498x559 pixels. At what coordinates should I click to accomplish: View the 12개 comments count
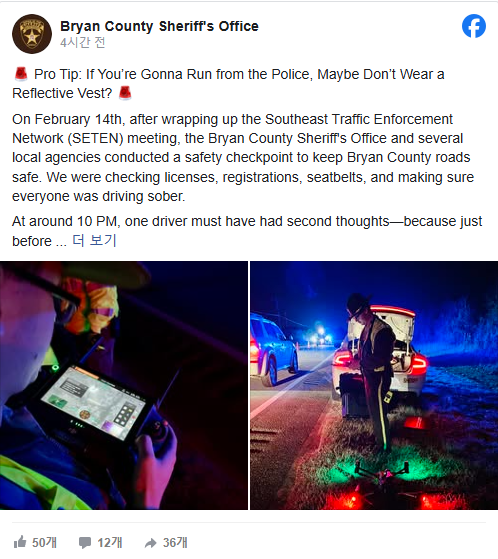[110, 543]
